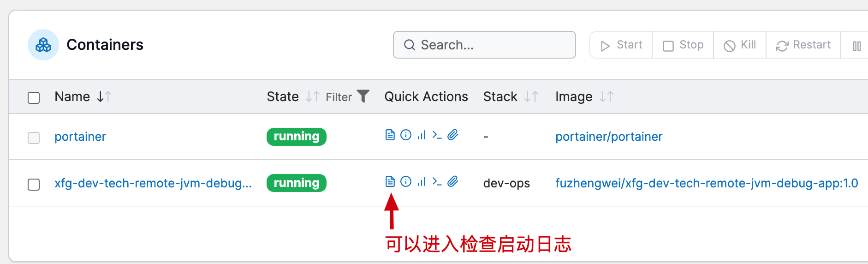Click the Kill button
The width and height of the screenshot is (868, 264).
[x=740, y=45]
